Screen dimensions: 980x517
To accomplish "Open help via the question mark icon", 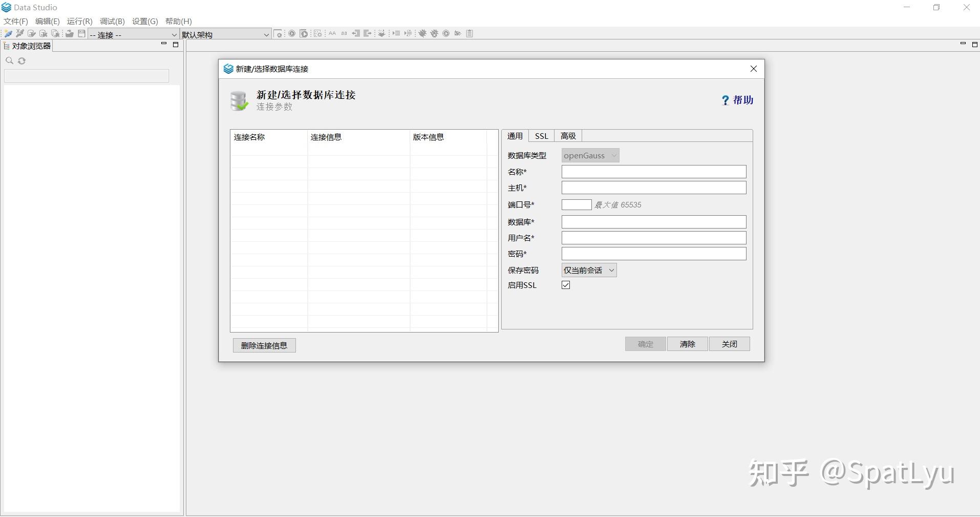I will [725, 100].
